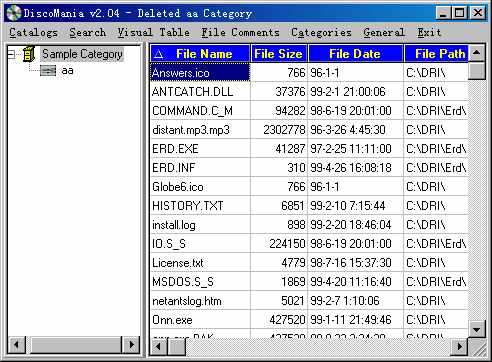Image resolution: width=492 pixels, height=362 pixels.
Task: Sort by the File Path column header
Action: point(436,54)
